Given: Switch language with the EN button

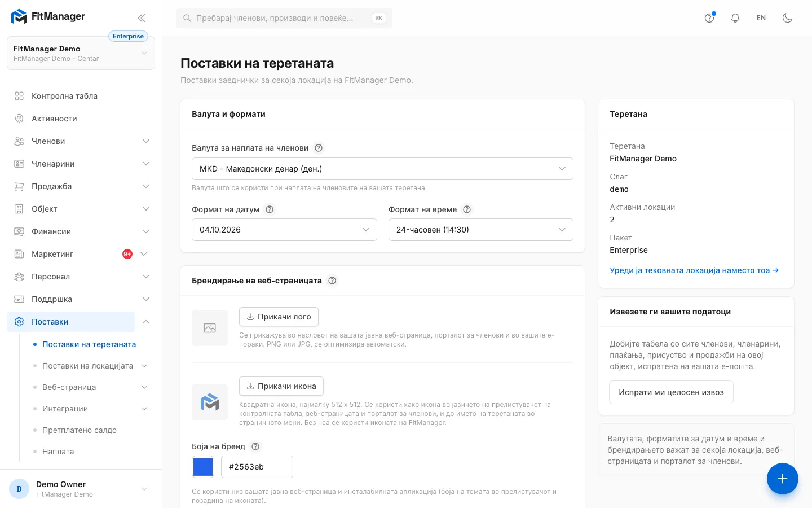Looking at the screenshot, I should 761,18.
